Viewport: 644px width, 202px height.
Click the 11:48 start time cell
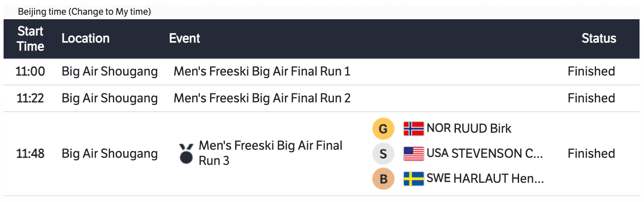pyautogui.click(x=30, y=154)
